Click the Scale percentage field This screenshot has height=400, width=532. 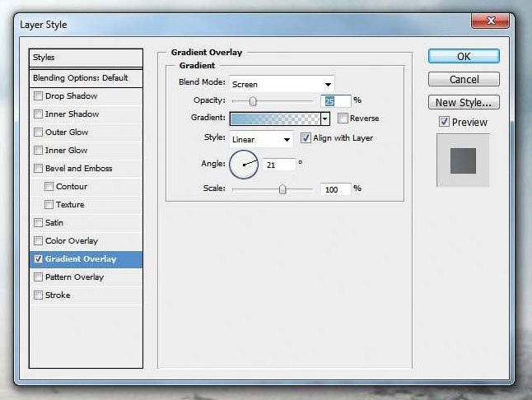pyautogui.click(x=335, y=189)
